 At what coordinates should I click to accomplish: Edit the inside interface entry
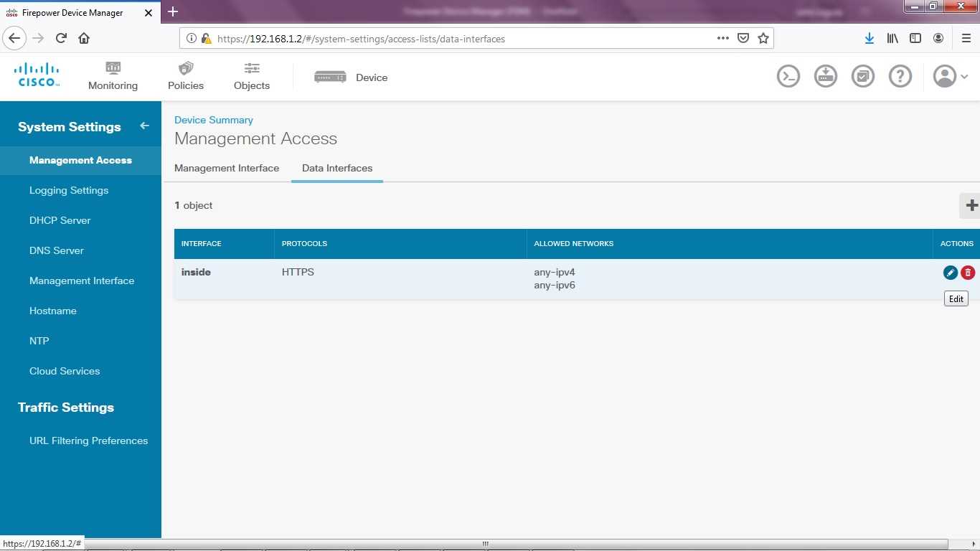click(x=951, y=273)
